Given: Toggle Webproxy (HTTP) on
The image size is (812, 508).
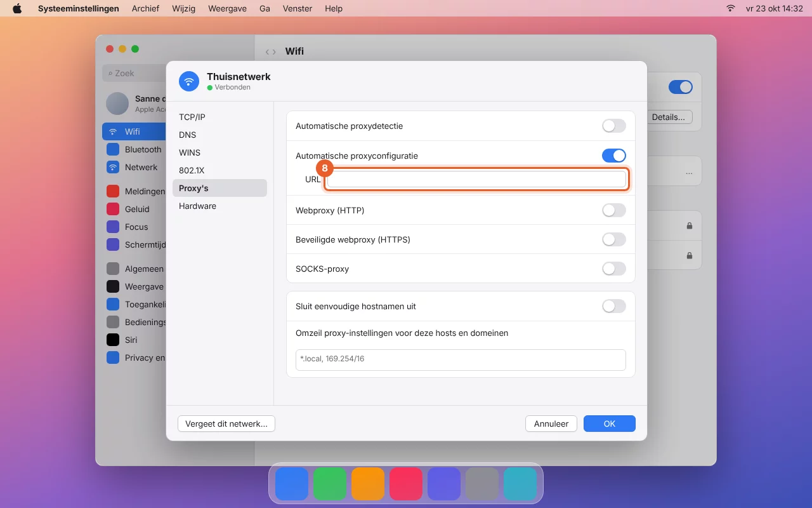Looking at the screenshot, I should coord(614,210).
